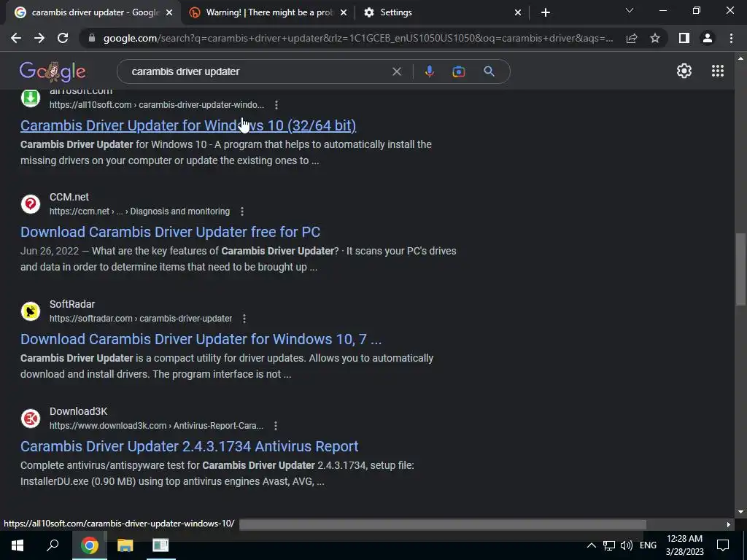Image resolution: width=747 pixels, height=560 pixels.
Task: Clear the search box text
Action: pyautogui.click(x=396, y=71)
